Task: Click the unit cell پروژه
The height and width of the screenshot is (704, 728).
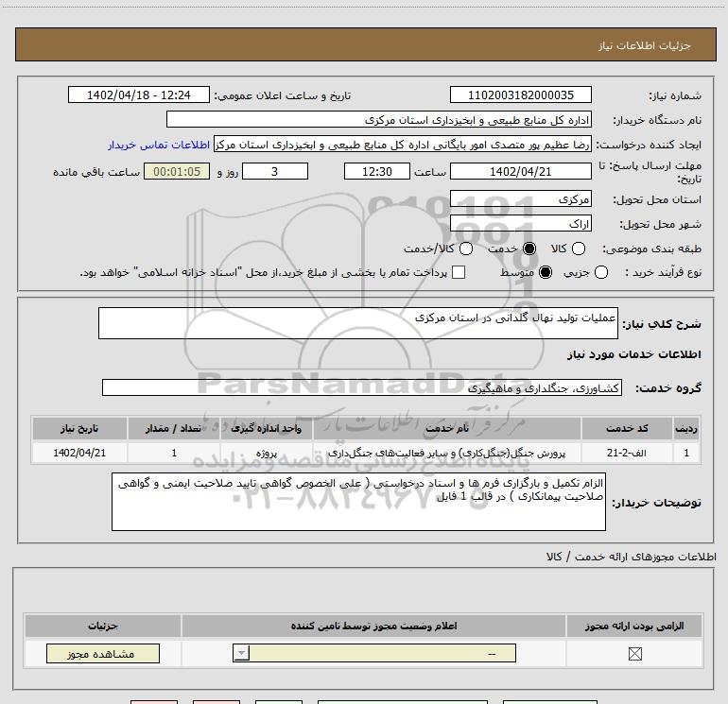Action: point(267,453)
